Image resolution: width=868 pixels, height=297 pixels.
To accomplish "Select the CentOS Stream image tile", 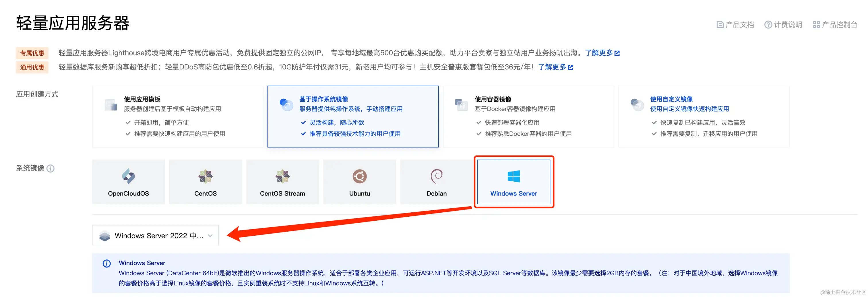I will [282, 182].
